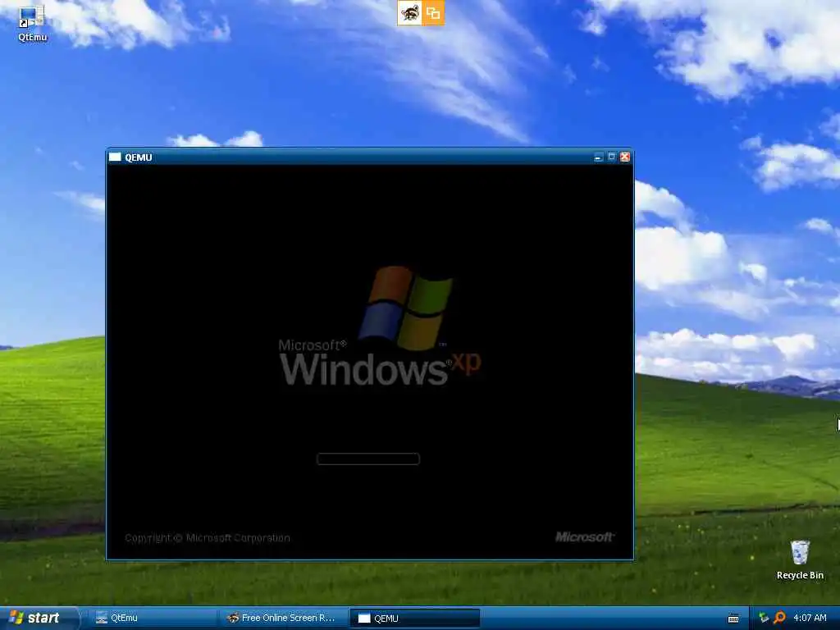Maximize the QEMU window
This screenshot has width=840, height=630.
point(611,157)
